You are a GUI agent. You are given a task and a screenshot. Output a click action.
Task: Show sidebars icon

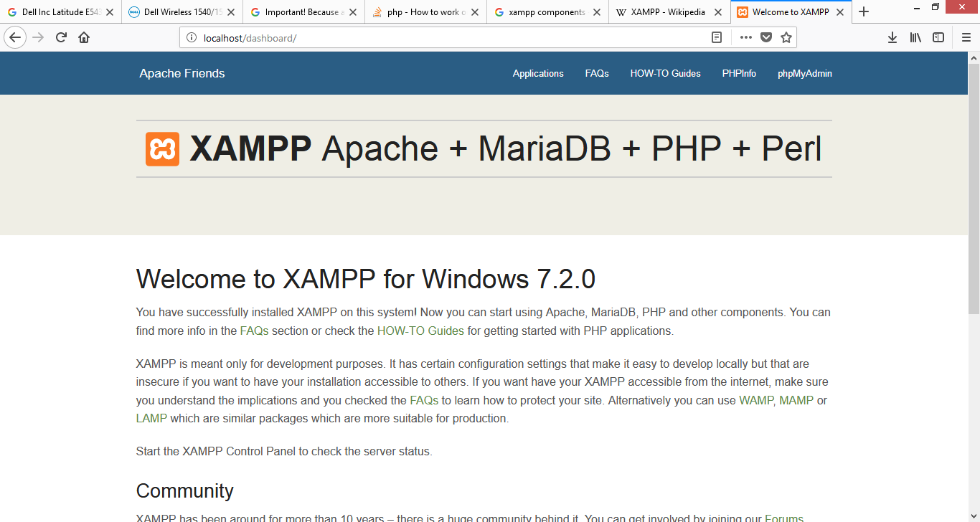938,37
